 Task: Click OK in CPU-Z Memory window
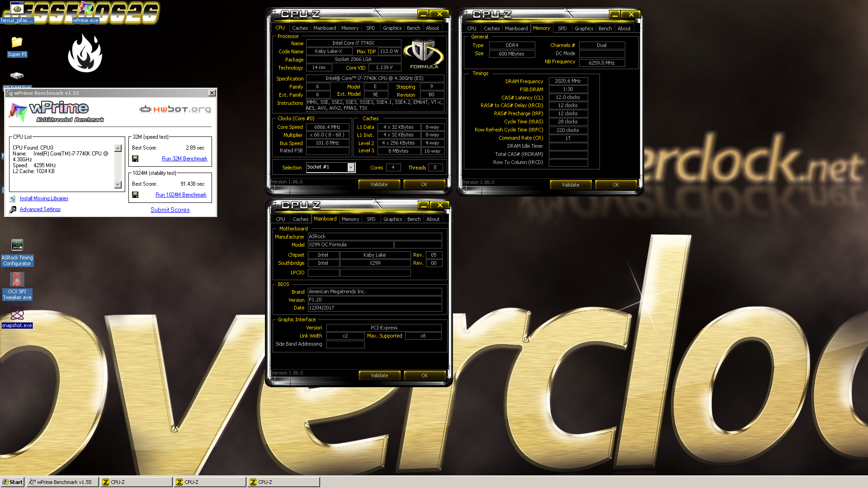616,185
